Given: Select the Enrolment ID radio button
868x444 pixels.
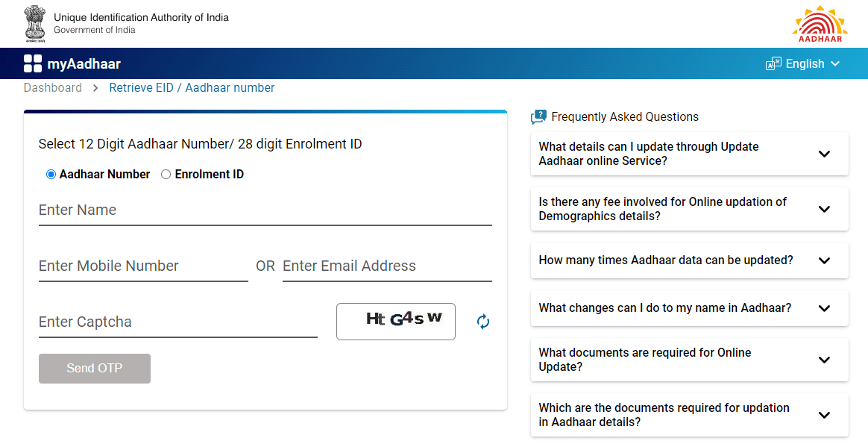Looking at the screenshot, I should tap(166, 174).
